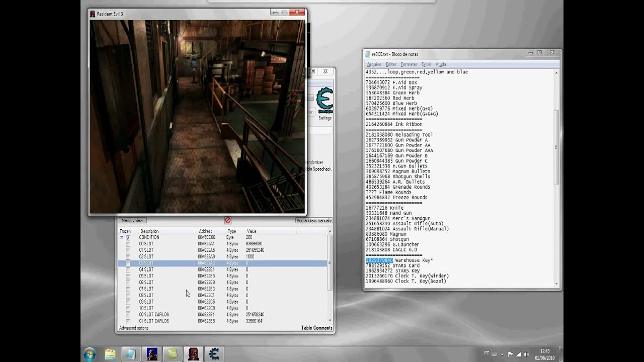Click the STARS Card line in Notepad
Viewport: 644px width, 362px height.
[392, 265]
